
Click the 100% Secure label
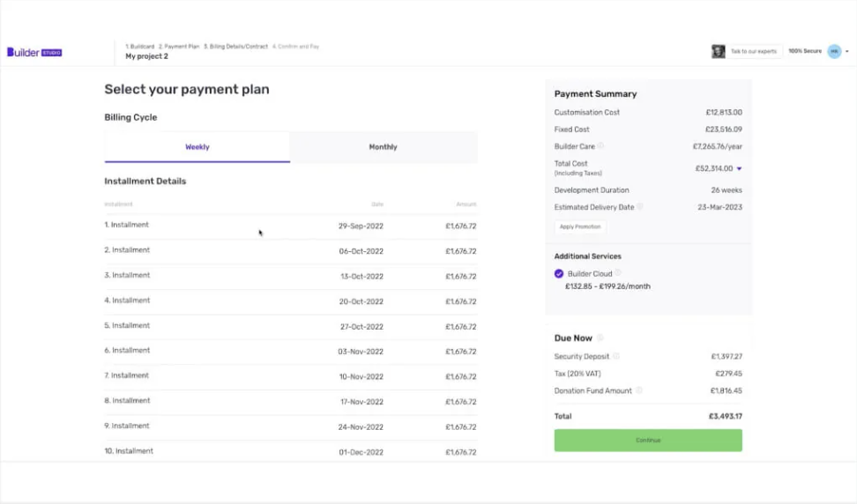(x=804, y=51)
